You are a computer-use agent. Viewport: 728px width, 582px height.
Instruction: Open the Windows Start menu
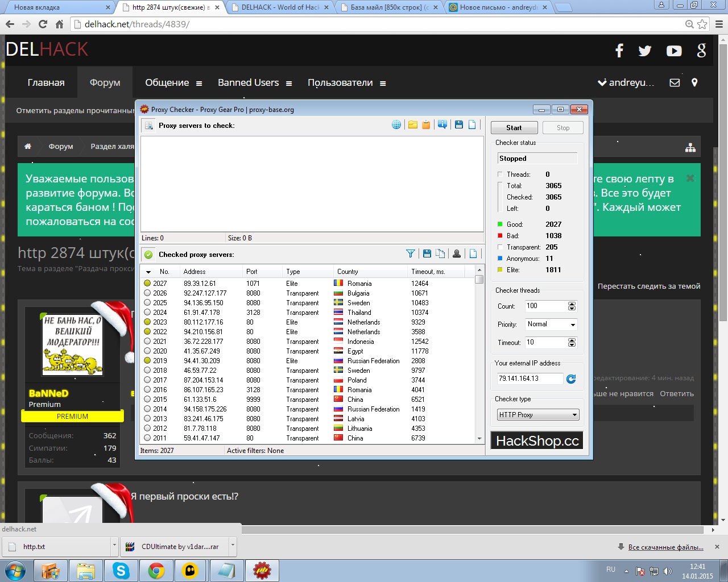[x=15, y=570]
